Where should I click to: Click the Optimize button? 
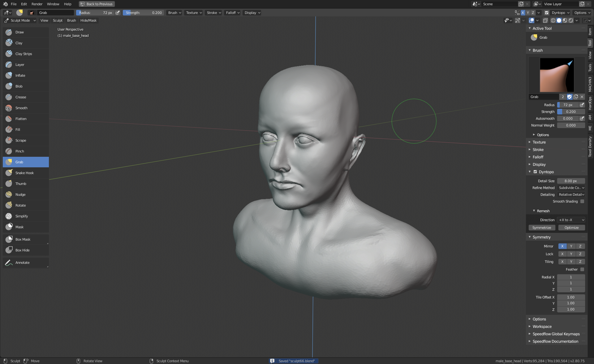[x=571, y=228]
